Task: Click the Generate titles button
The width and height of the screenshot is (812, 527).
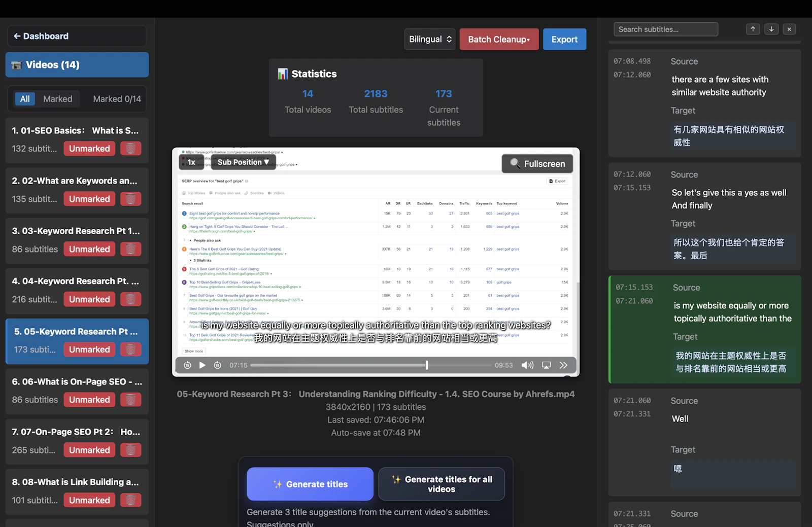Action: tap(310, 484)
